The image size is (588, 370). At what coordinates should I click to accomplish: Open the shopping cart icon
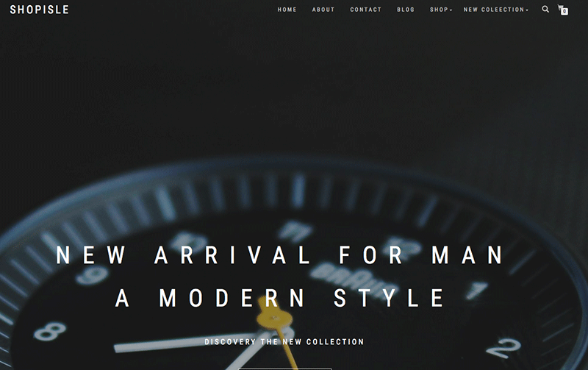562,10
